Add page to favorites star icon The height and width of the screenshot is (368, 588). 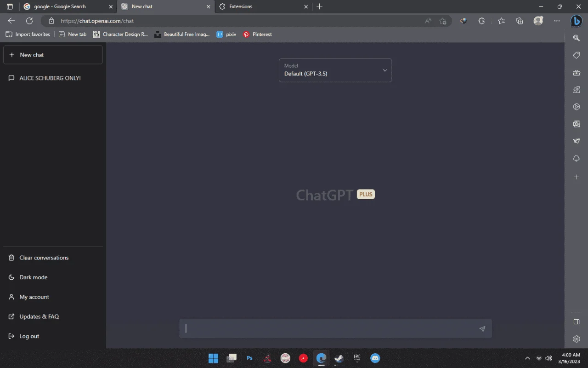click(x=443, y=21)
